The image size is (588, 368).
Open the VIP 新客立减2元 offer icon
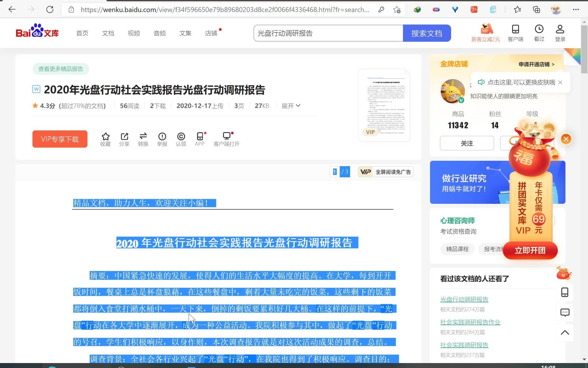pyautogui.click(x=486, y=33)
